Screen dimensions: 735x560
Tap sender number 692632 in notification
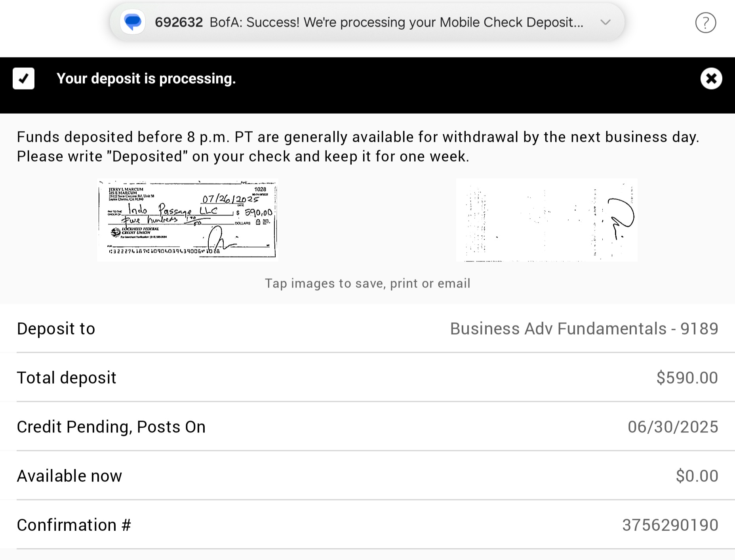(x=179, y=23)
